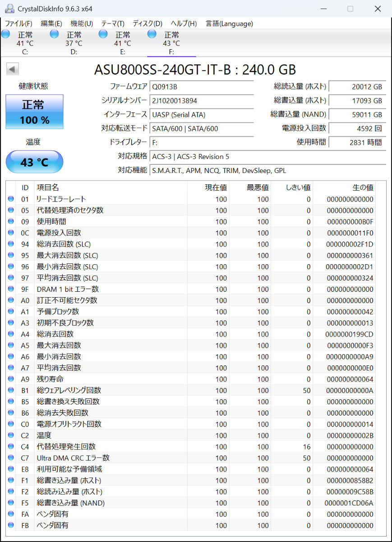
Task: Click the 現在値 column header
Action: (x=208, y=187)
